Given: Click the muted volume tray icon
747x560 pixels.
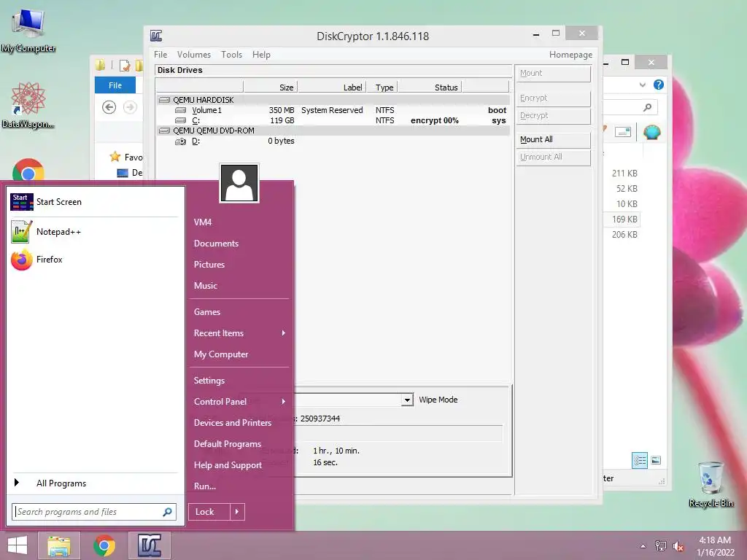Looking at the screenshot, I should pos(678,546).
